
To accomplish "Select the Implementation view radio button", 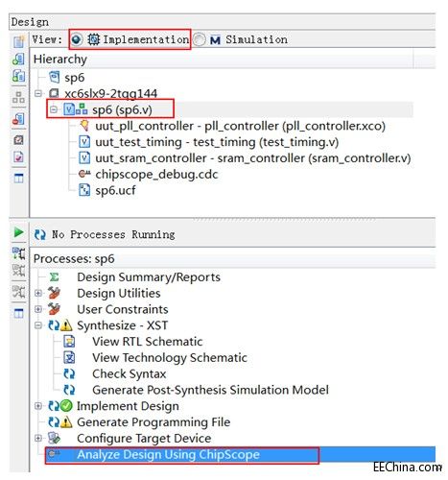I will pyautogui.click(x=77, y=39).
